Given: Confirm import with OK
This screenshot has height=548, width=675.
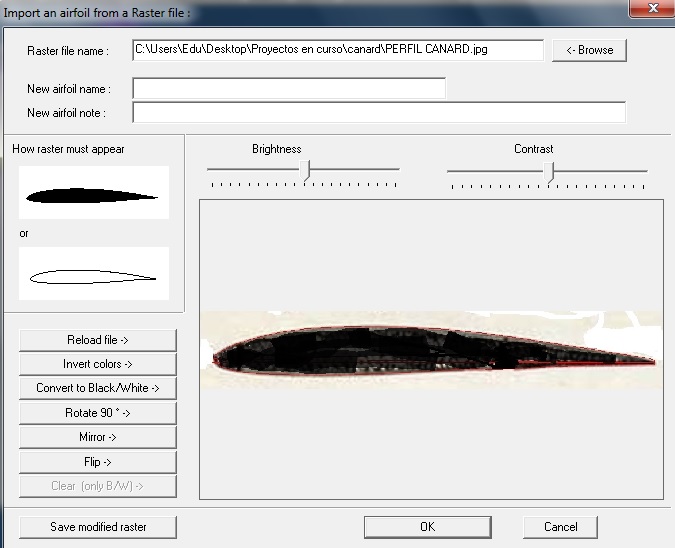Looking at the screenshot, I should 427,526.
